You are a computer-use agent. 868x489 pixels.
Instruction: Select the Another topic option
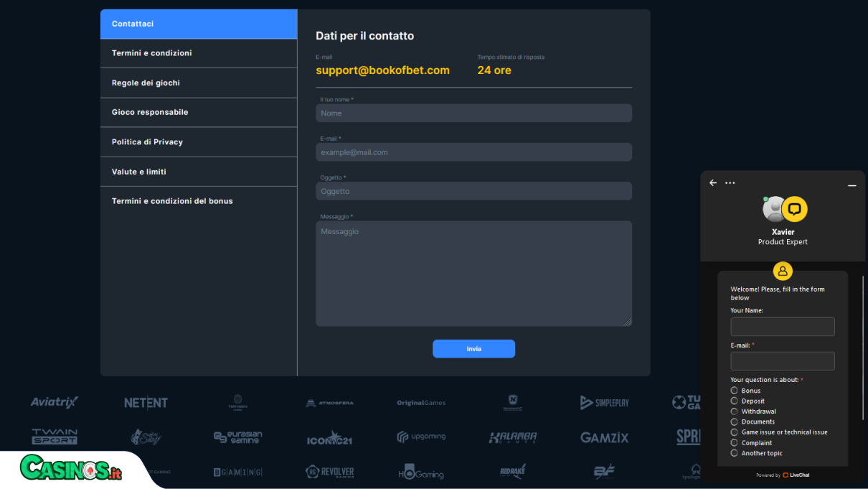734,453
